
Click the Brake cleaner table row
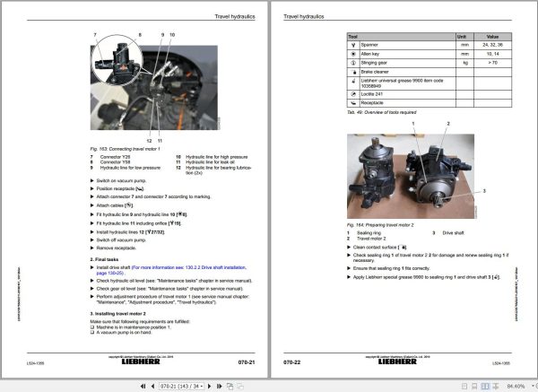click(430, 72)
